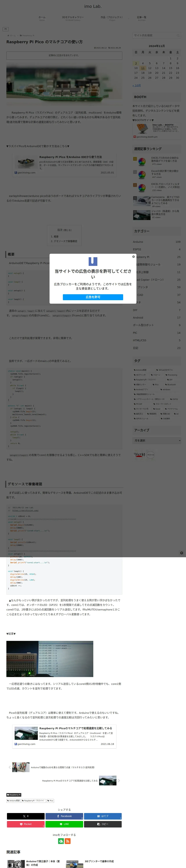Share the article on Facebook
186x868 pixels.
pos(64,816)
